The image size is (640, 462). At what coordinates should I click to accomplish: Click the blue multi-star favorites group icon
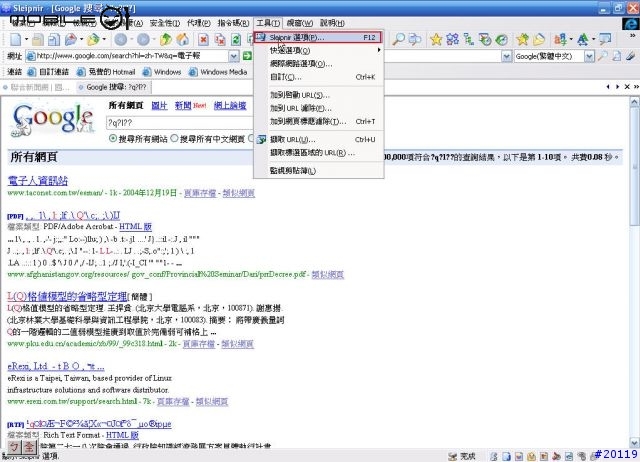(x=452, y=39)
